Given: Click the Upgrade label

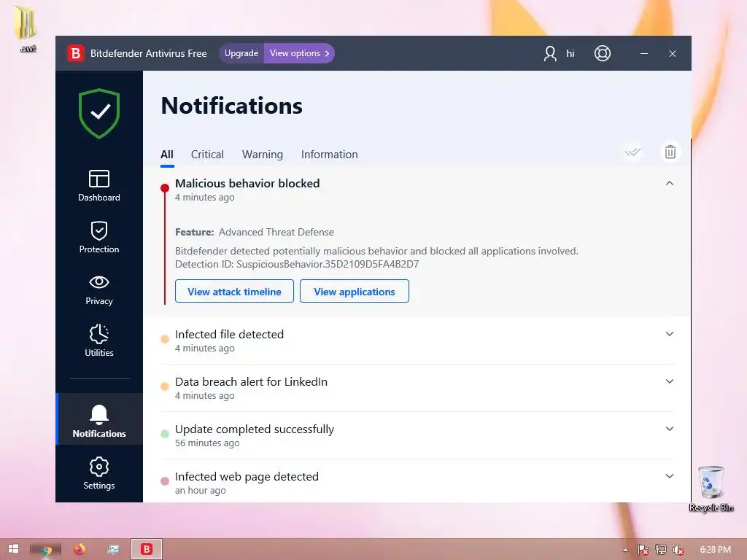Looking at the screenshot, I should tap(241, 53).
